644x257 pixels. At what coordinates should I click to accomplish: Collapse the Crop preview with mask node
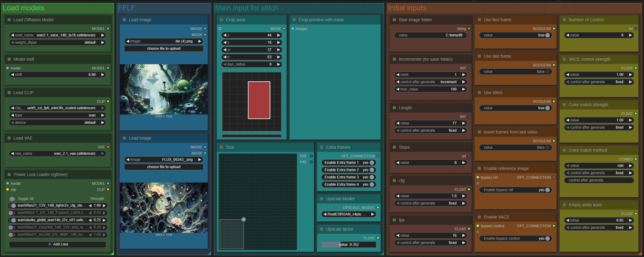[294, 20]
